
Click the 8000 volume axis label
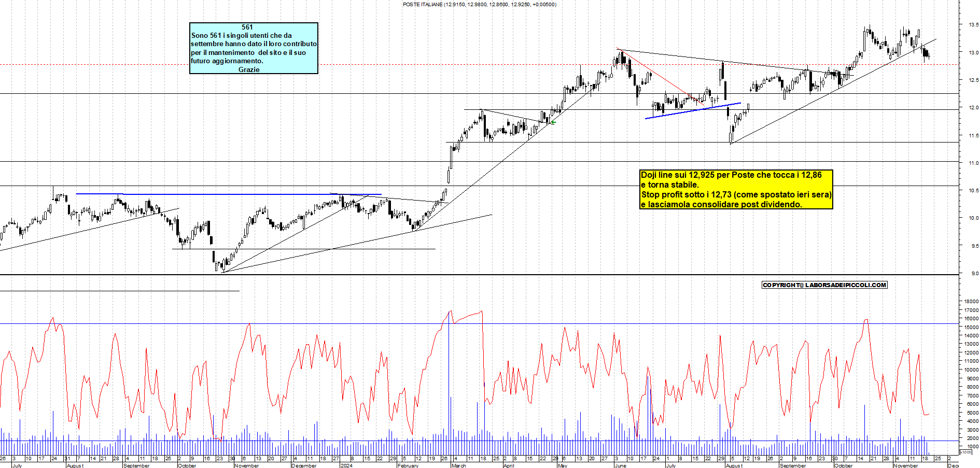pyautogui.click(x=972, y=387)
